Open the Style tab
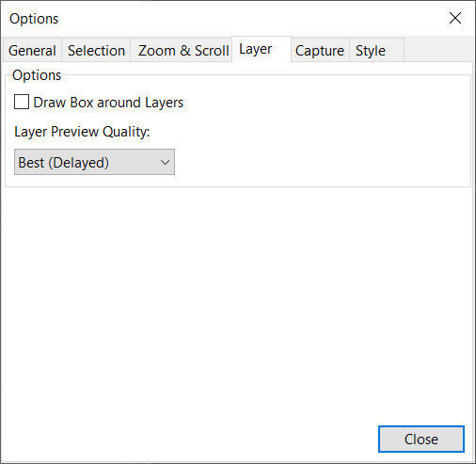Image resolution: width=476 pixels, height=464 pixels. point(376,50)
